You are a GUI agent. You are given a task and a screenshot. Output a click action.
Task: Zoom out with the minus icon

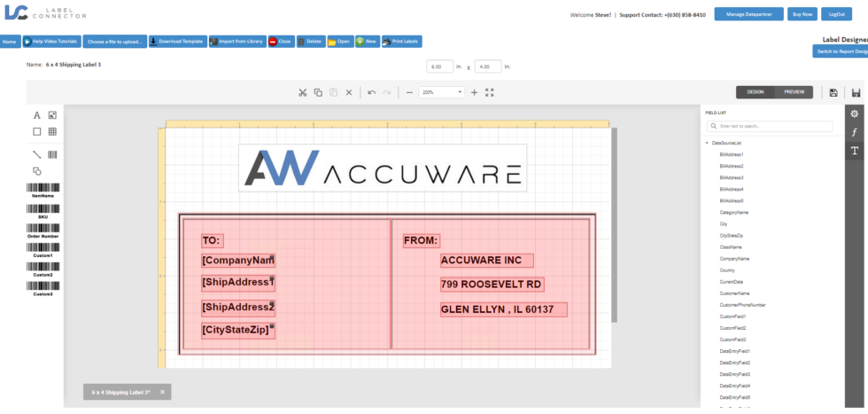coord(409,92)
